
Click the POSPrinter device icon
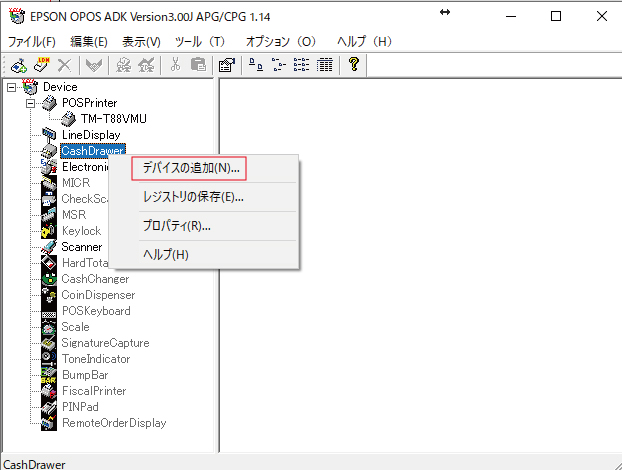tap(49, 103)
